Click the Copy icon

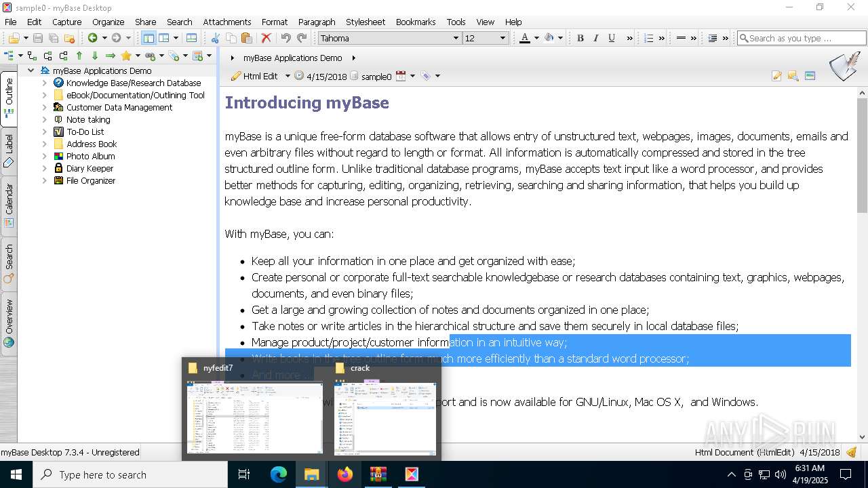pyautogui.click(x=231, y=38)
